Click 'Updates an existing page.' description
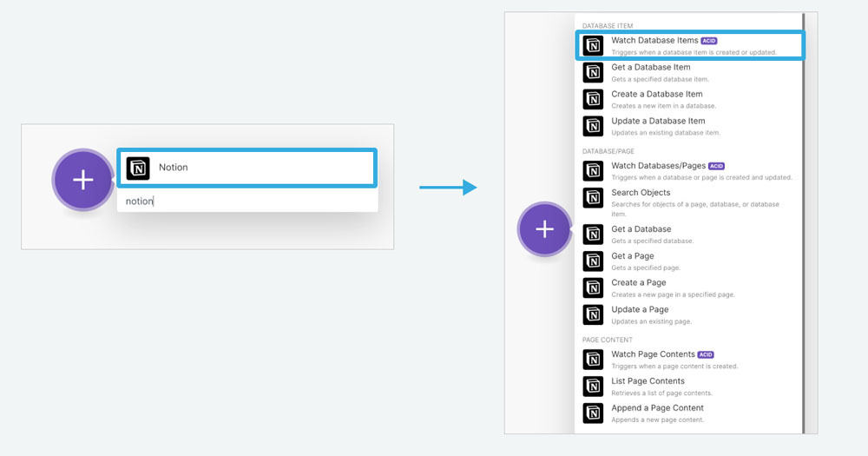The height and width of the screenshot is (456, 868). (651, 322)
